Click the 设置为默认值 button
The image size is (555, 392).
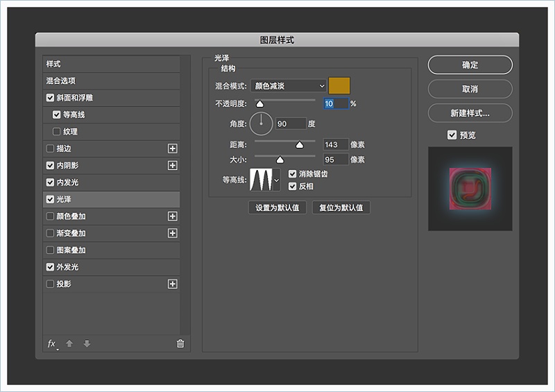point(277,207)
